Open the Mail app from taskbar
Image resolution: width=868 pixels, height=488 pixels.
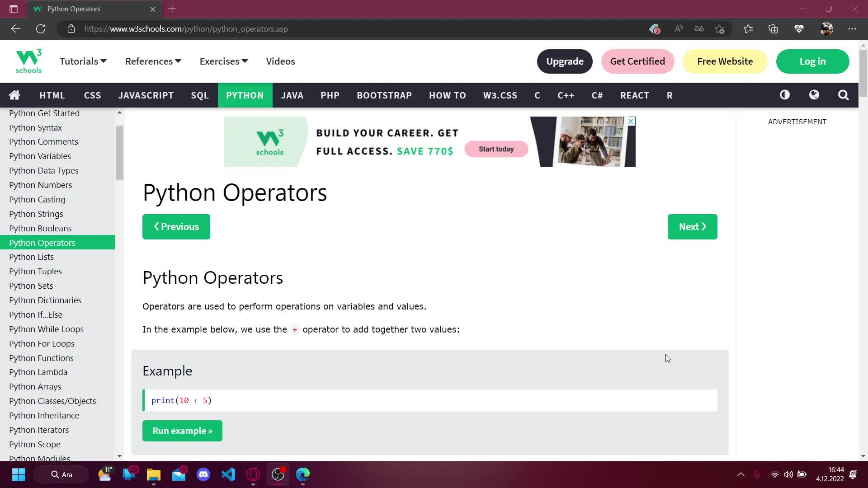pos(179,474)
